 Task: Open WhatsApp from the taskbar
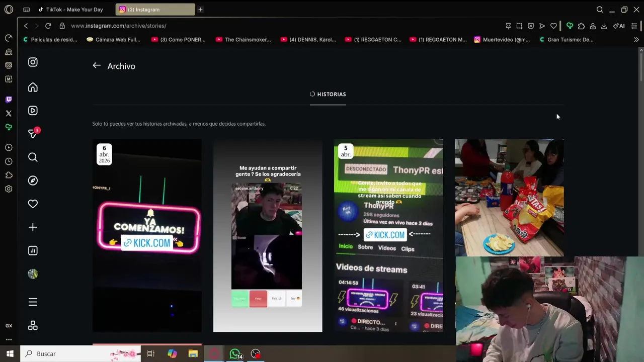point(235,354)
